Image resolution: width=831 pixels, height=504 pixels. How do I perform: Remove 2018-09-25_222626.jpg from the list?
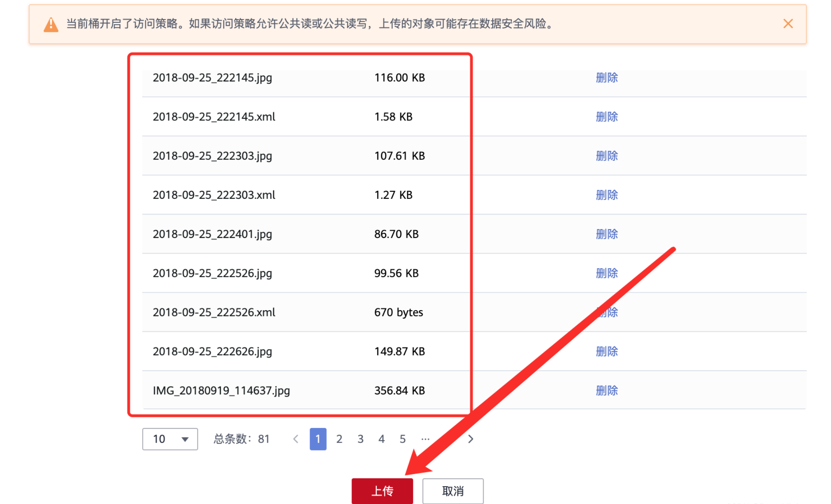[606, 351]
